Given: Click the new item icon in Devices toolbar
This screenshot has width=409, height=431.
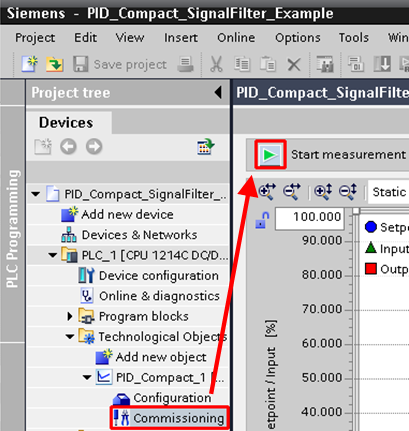Looking at the screenshot, I should tap(43, 146).
